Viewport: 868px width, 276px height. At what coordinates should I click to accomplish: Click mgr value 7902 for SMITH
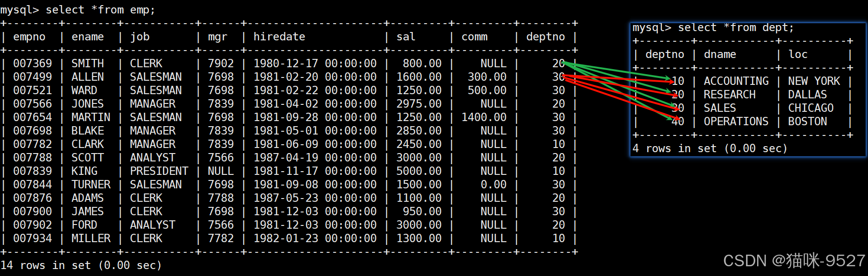(x=221, y=63)
